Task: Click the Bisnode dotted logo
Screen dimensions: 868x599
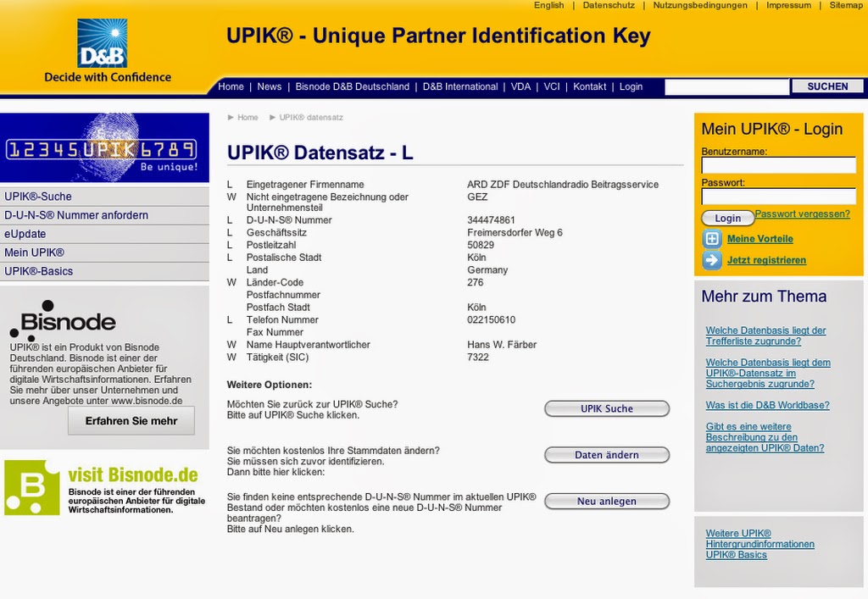Action: tap(63, 321)
